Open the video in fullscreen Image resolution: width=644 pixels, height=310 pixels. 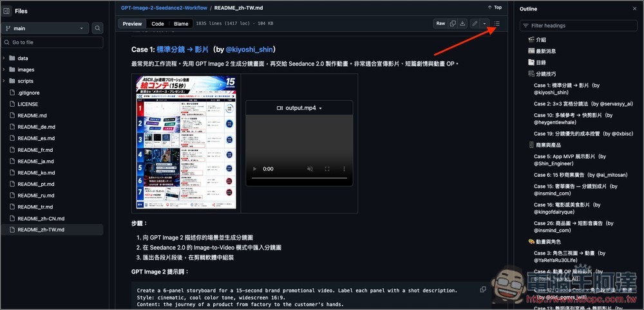(327, 169)
